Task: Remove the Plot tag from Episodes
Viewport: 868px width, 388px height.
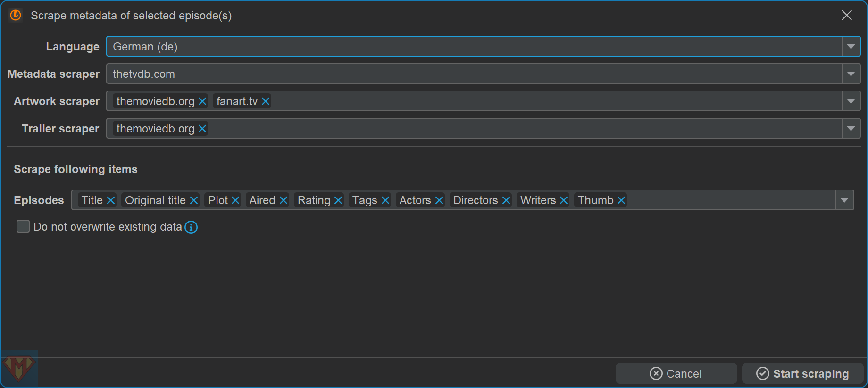Action: 235,200
